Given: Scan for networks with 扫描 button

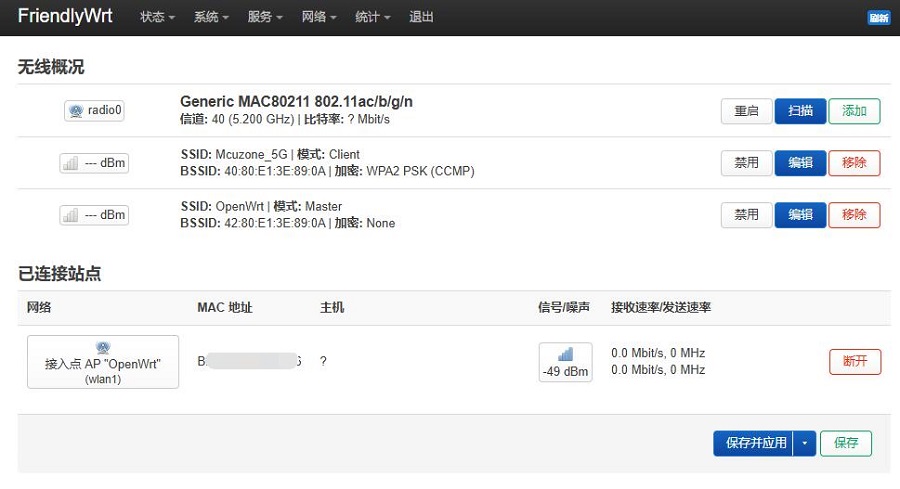Looking at the screenshot, I should coord(800,111).
